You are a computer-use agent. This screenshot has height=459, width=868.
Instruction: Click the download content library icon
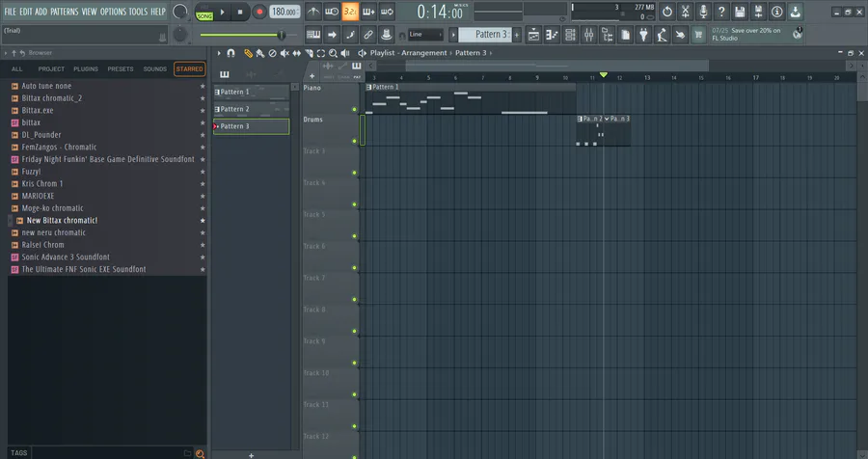pyautogui.click(x=795, y=11)
